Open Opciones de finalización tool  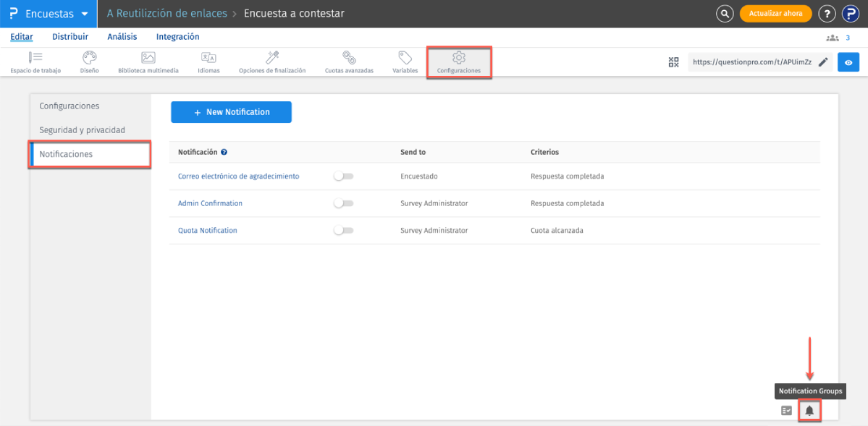(272, 62)
